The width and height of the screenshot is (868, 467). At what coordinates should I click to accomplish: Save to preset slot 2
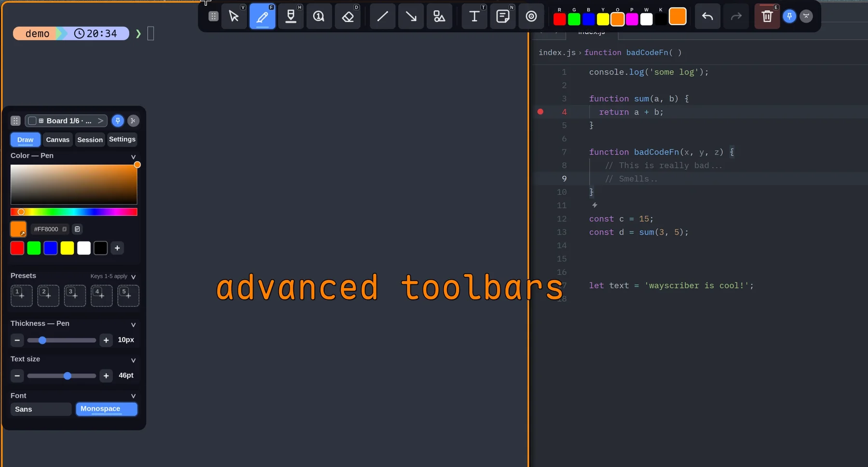pos(48,296)
